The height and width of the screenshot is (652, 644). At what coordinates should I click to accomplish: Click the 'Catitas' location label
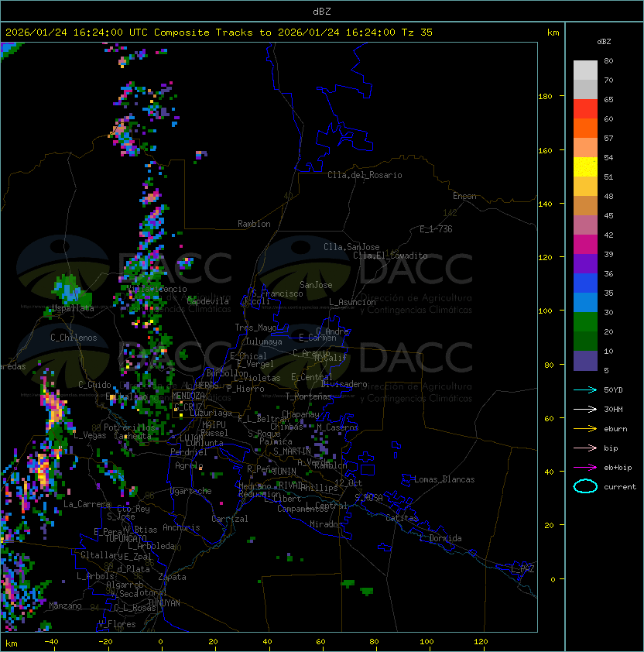pyautogui.click(x=402, y=518)
